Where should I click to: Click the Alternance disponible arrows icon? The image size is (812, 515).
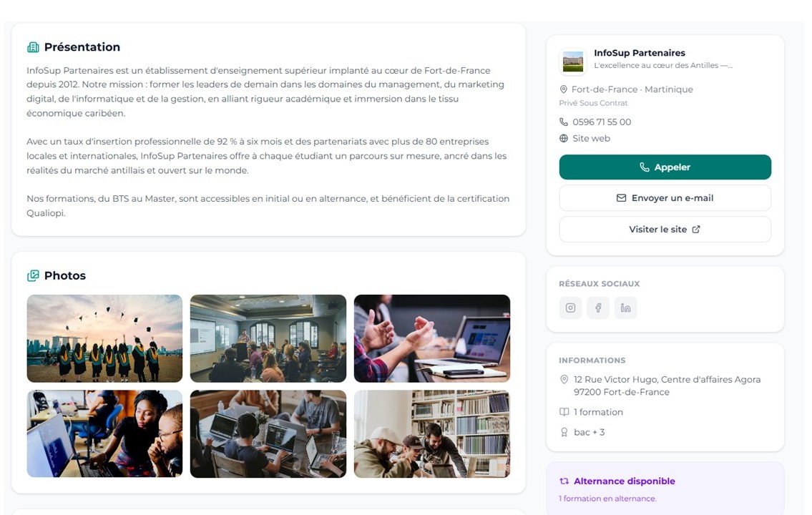[x=564, y=481]
